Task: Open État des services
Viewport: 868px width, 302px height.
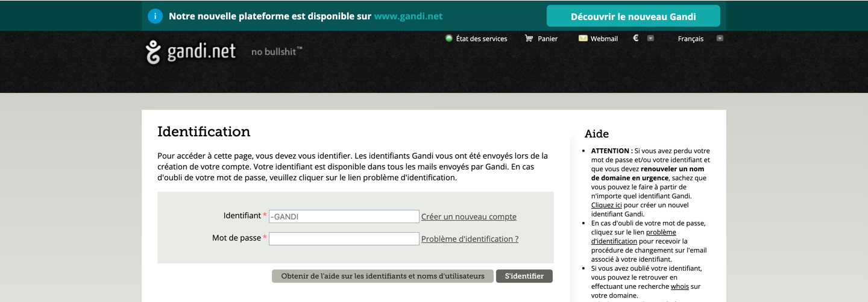Action: click(482, 39)
